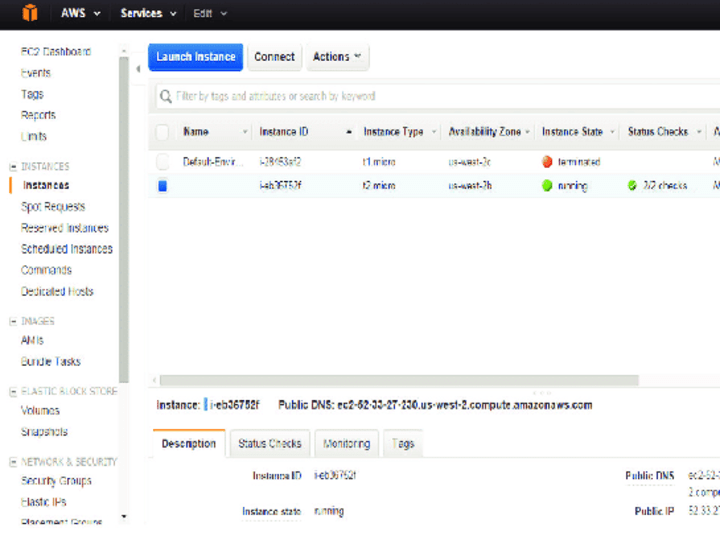720x540 pixels.
Task: Open Instance Type column dropdown arrow
Action: coord(434,132)
